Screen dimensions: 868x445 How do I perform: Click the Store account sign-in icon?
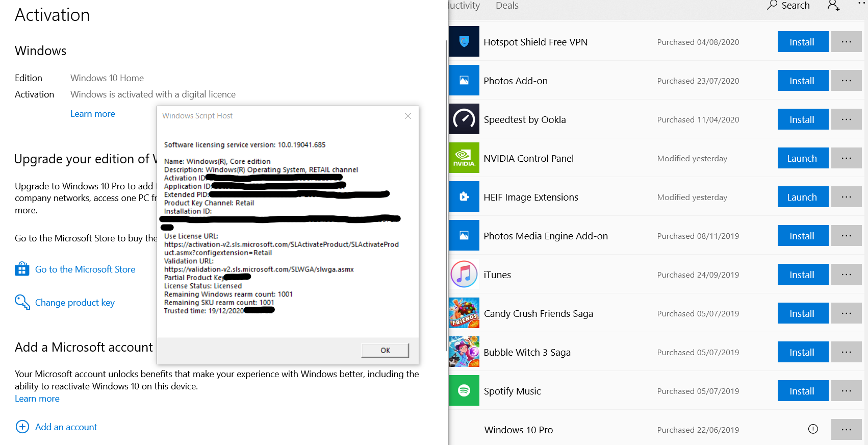(833, 6)
